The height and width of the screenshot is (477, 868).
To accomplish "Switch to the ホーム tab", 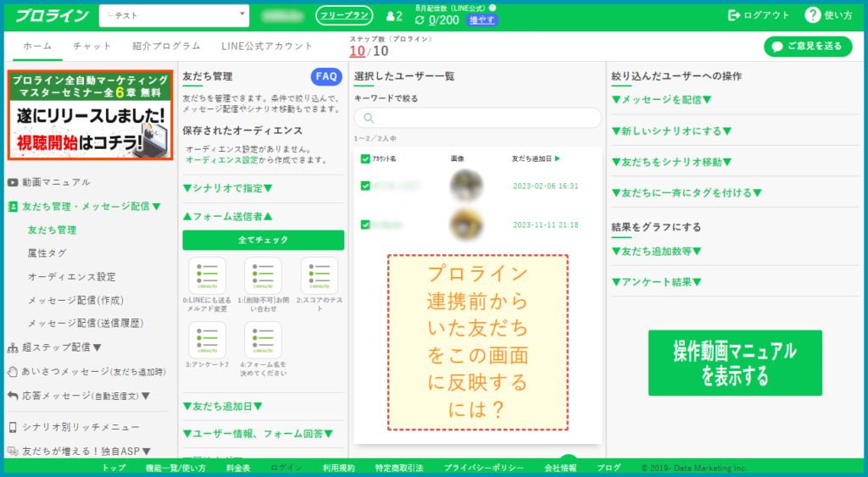I will [37, 47].
